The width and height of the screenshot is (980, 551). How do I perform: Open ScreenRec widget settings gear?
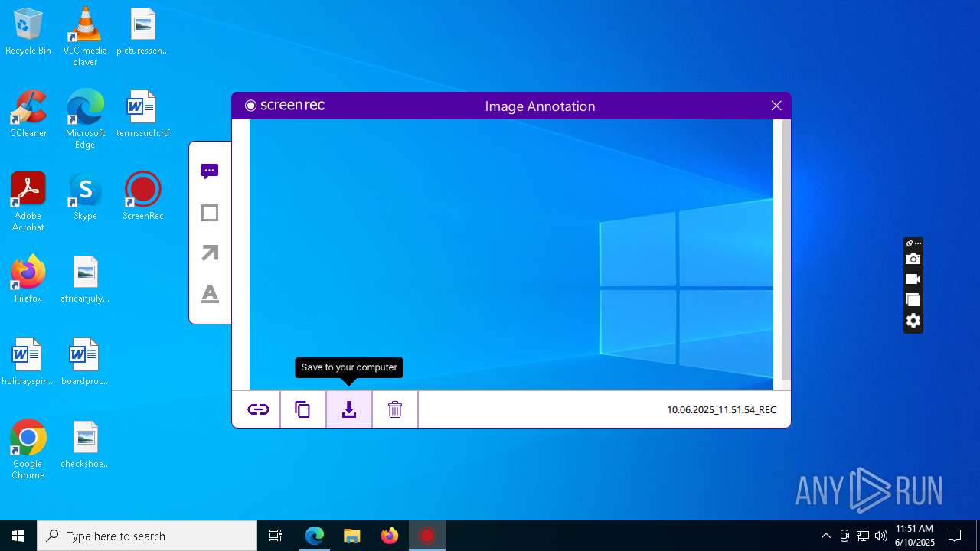click(913, 321)
